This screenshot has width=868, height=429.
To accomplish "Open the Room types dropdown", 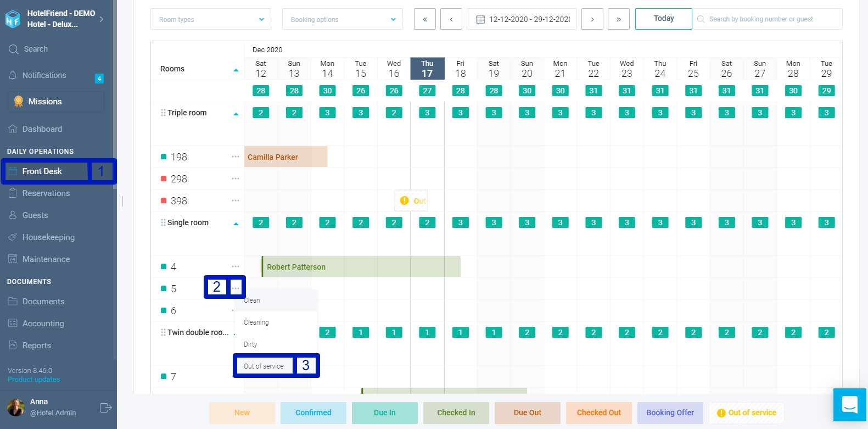I will (211, 19).
